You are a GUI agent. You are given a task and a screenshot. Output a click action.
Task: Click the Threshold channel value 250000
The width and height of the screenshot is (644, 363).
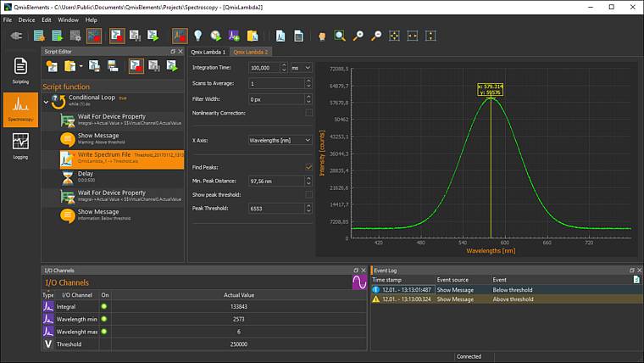click(239, 344)
